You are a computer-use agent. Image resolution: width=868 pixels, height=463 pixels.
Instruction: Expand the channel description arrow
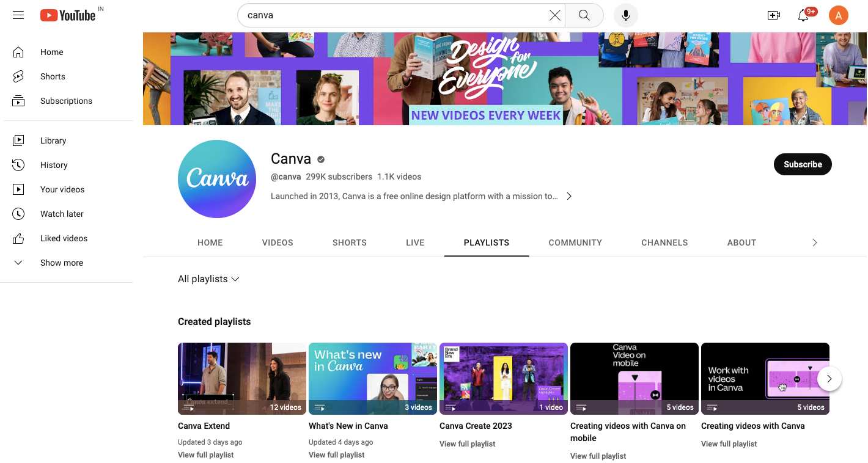coord(569,196)
